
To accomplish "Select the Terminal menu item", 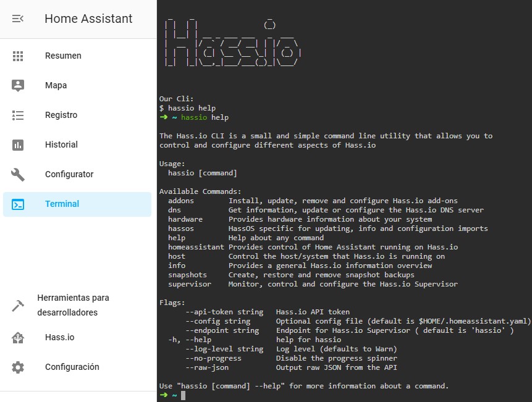I will pyautogui.click(x=77, y=204).
